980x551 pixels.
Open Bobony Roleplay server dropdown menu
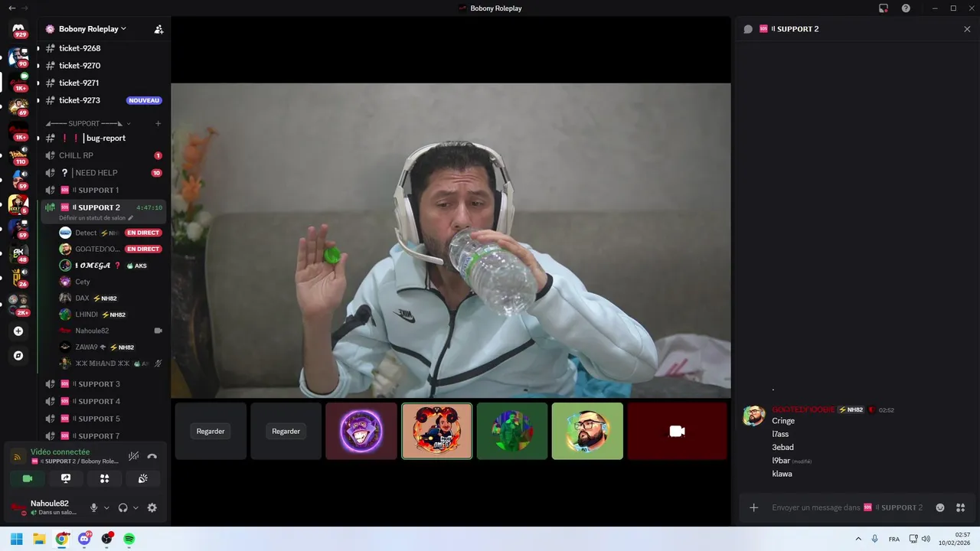click(92, 29)
